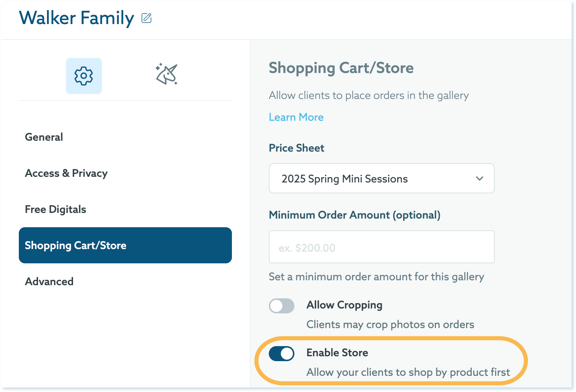
Task: Click the Minimum Order Amount (optional) label
Action: pyautogui.click(x=355, y=215)
